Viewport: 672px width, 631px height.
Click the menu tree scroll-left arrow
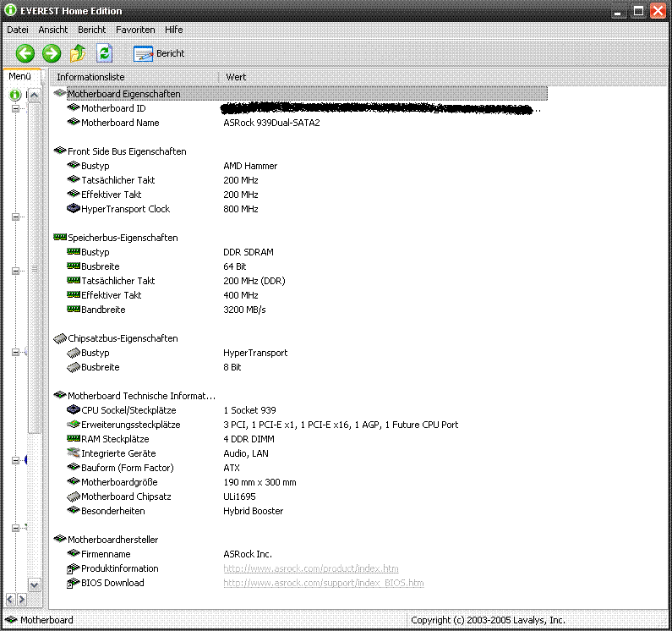click(x=11, y=599)
